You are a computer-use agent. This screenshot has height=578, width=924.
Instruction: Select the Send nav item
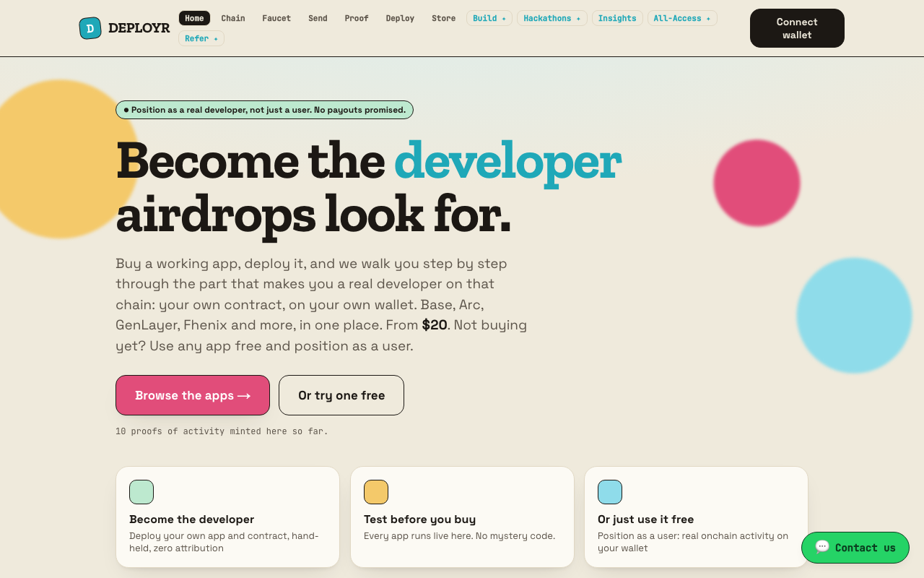click(x=318, y=18)
